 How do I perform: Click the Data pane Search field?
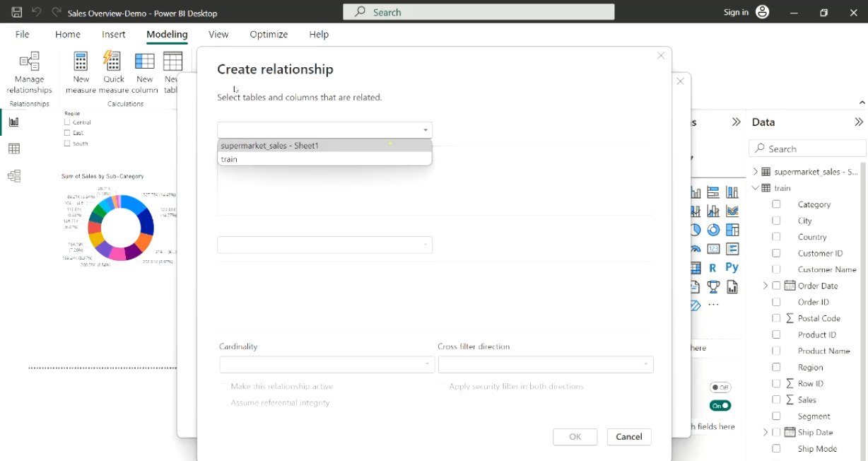(x=807, y=148)
